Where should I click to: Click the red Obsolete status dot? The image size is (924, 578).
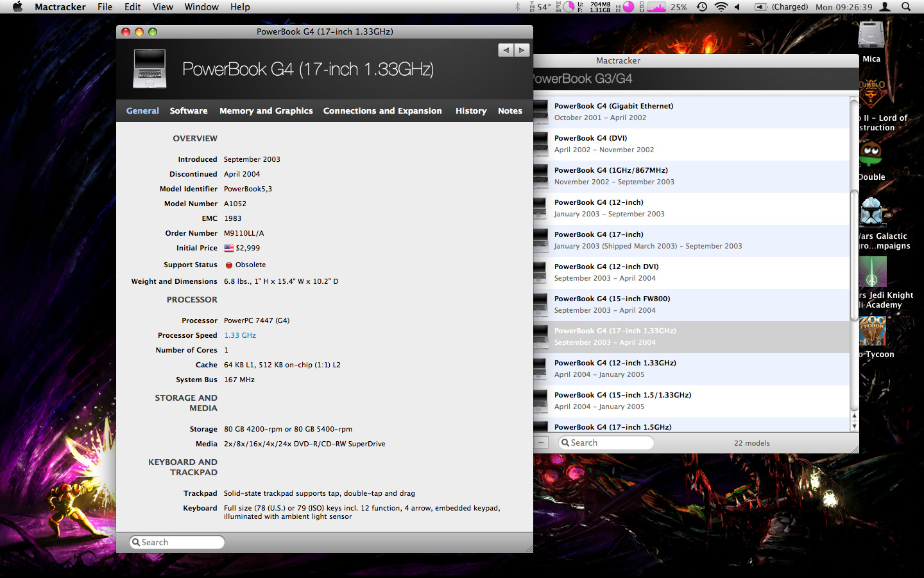tap(228, 265)
